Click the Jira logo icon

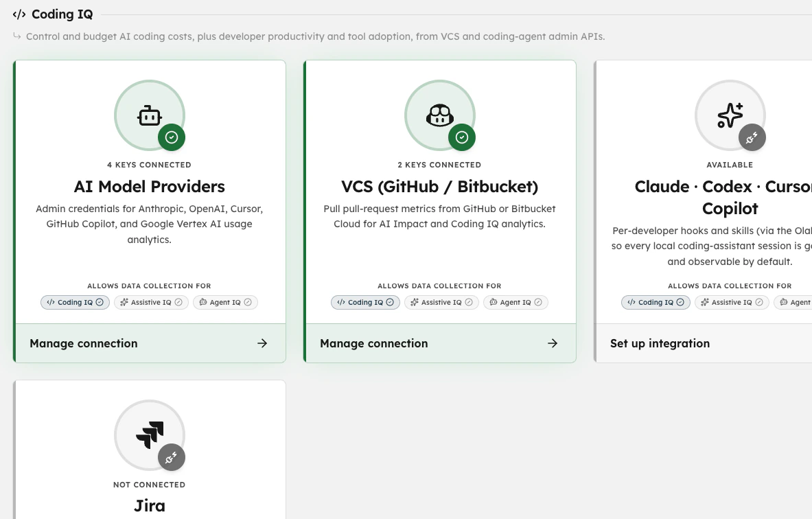pos(150,435)
